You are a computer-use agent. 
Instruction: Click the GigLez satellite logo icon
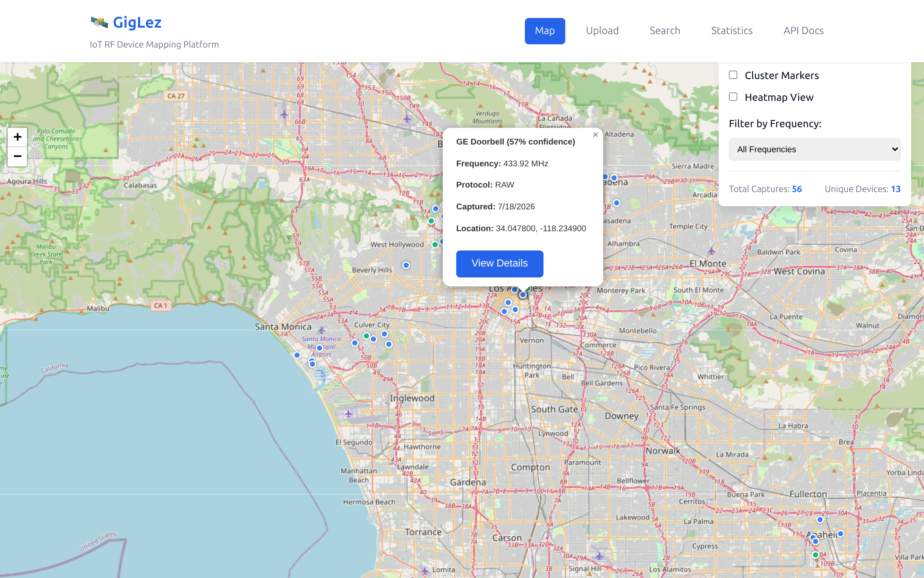[99, 22]
